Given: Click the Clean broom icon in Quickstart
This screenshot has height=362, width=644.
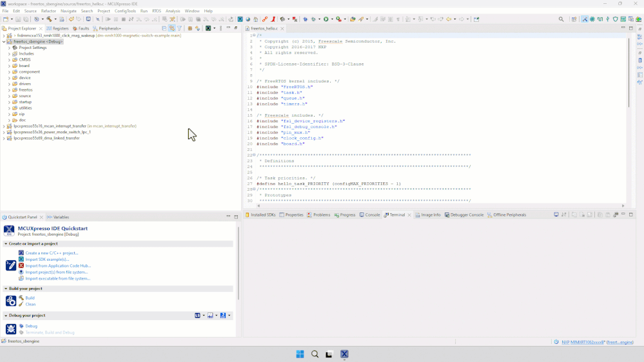Looking at the screenshot, I should tap(21, 304).
